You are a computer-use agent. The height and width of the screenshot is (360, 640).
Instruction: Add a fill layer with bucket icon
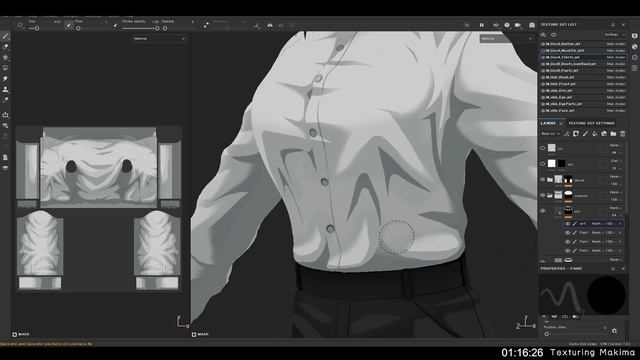595,134
